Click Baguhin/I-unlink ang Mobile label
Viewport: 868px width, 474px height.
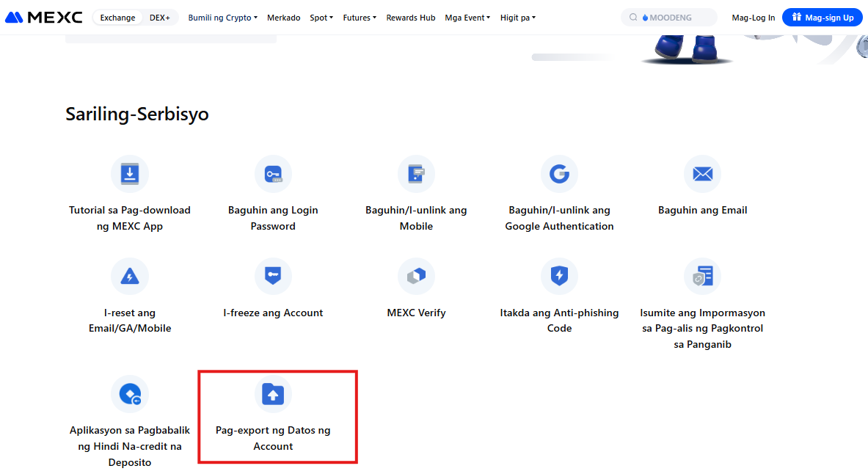[x=416, y=218]
